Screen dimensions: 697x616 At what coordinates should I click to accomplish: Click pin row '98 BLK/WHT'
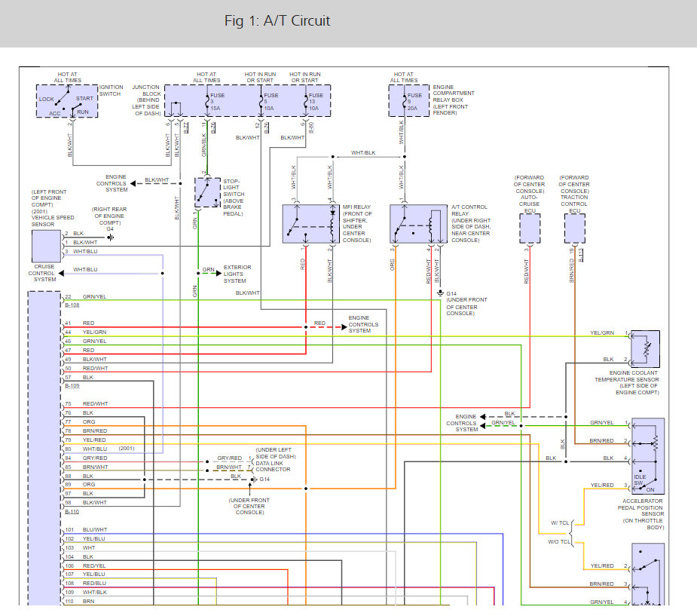click(x=85, y=503)
